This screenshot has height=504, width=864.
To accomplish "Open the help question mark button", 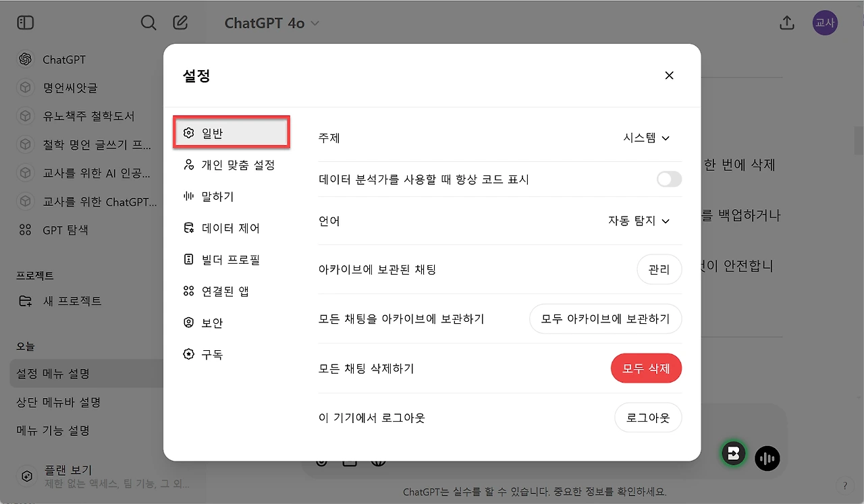I will [x=844, y=485].
